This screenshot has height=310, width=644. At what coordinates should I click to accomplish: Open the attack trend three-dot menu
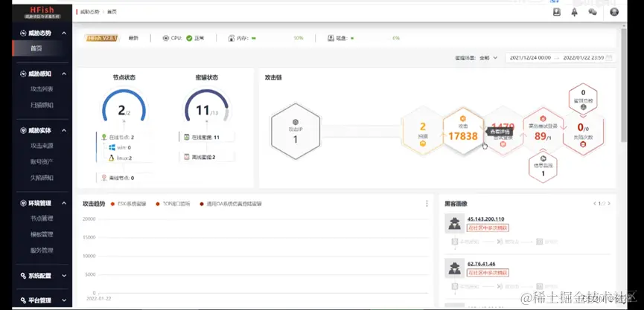pyautogui.click(x=427, y=204)
